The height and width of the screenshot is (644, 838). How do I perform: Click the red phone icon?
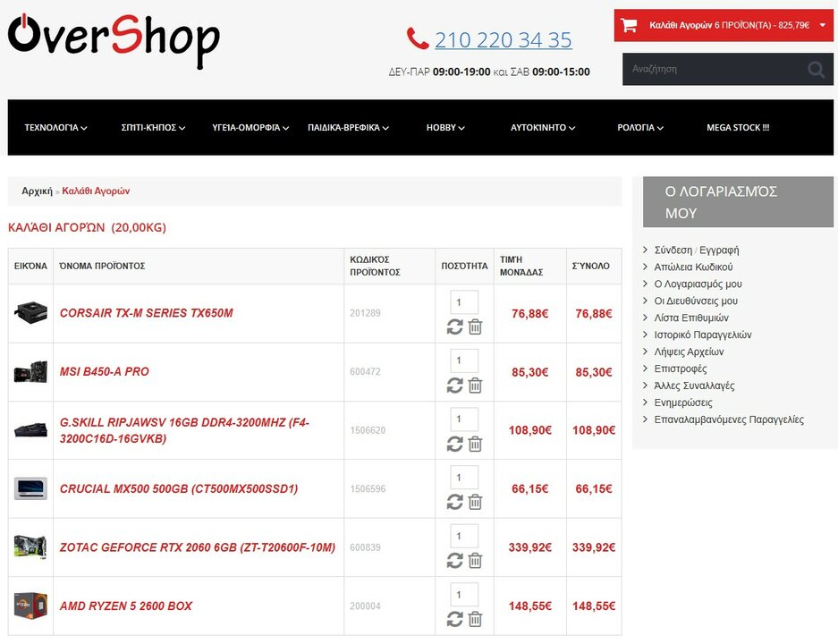tap(418, 38)
